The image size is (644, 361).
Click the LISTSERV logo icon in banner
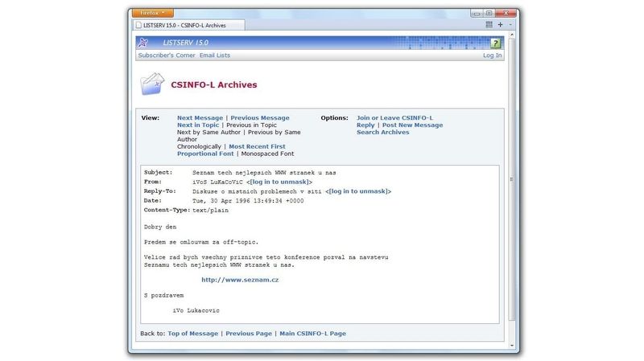[x=143, y=43]
